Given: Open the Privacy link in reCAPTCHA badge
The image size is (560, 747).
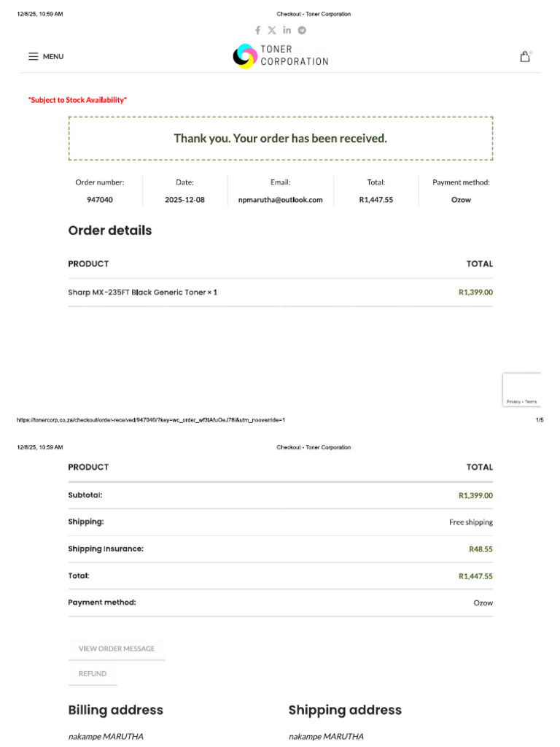Looking at the screenshot, I should tap(513, 402).
